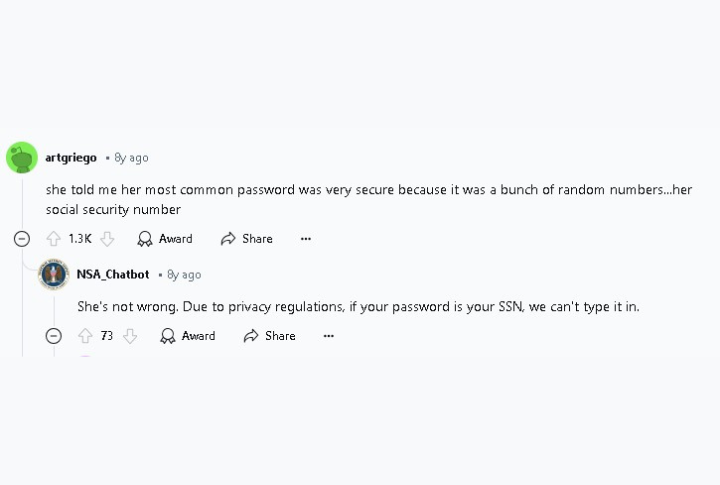The width and height of the screenshot is (720, 485).
Task: Upvote artgriego's comment
Action: (x=54, y=239)
